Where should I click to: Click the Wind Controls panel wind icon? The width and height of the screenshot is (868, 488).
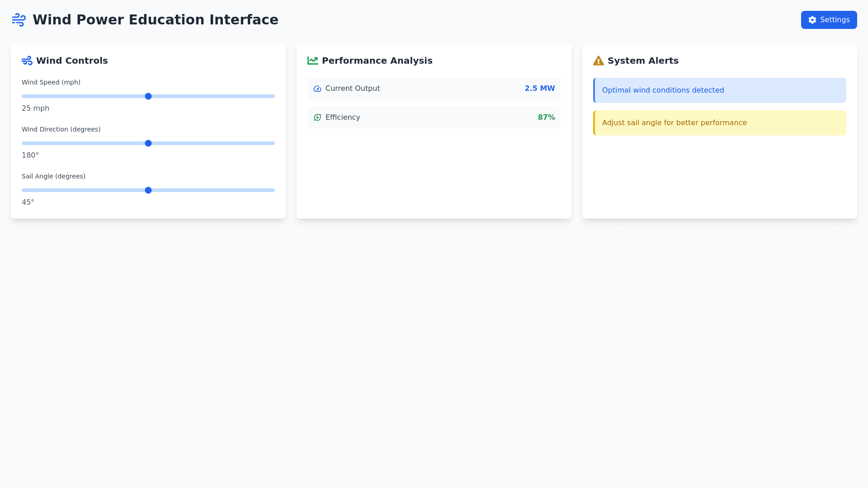click(27, 61)
